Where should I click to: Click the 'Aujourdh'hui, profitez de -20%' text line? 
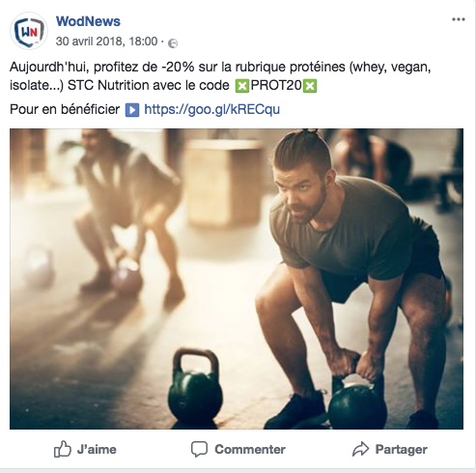(220, 68)
